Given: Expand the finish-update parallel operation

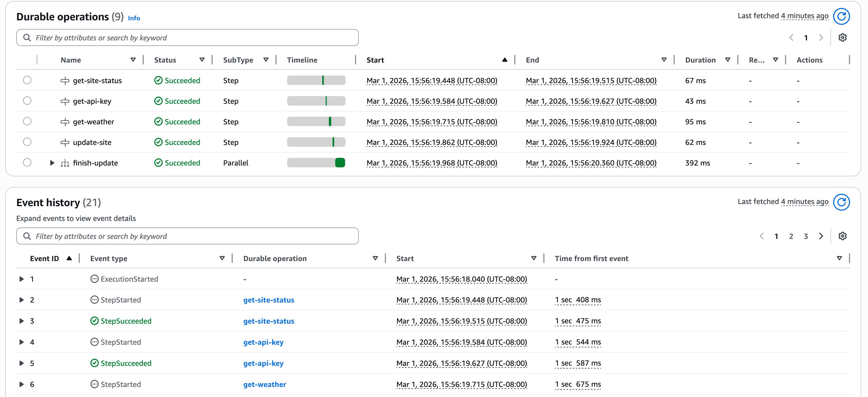Looking at the screenshot, I should tap(51, 163).
